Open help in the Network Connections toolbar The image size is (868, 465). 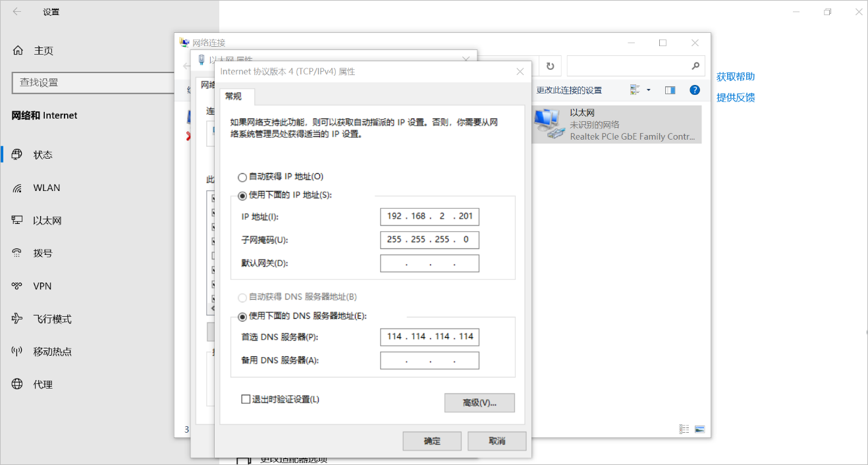pyautogui.click(x=695, y=90)
